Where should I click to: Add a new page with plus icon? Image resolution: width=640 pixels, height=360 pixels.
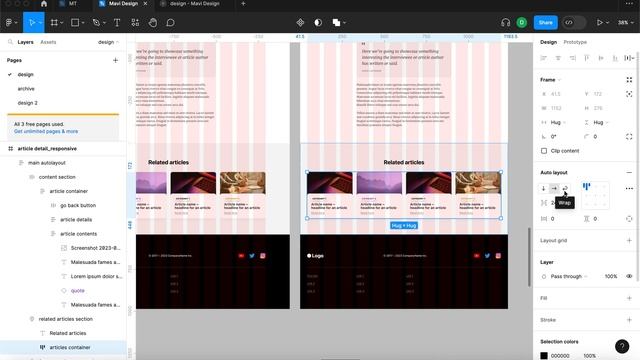[116, 60]
